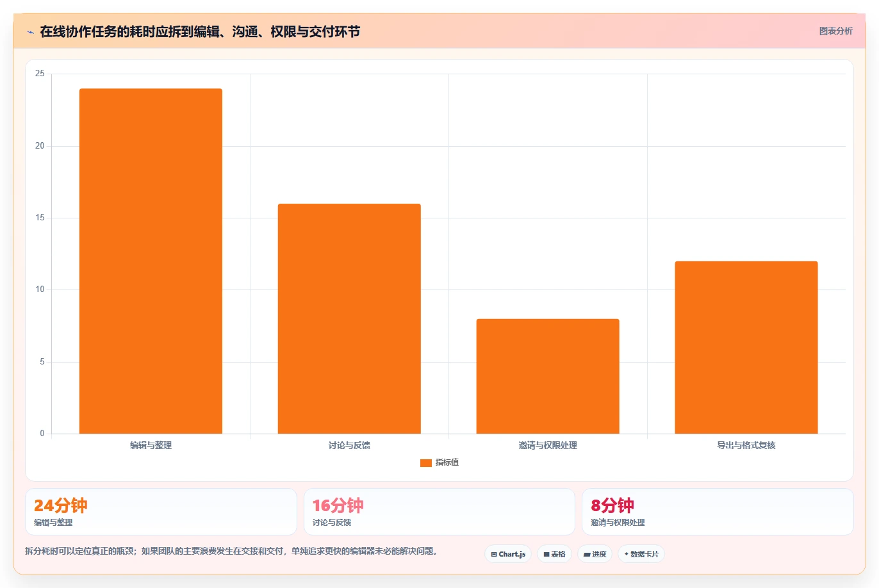Click the footer note starting 拆分耗时可以定位
The width and height of the screenshot is (879, 588).
(x=232, y=551)
